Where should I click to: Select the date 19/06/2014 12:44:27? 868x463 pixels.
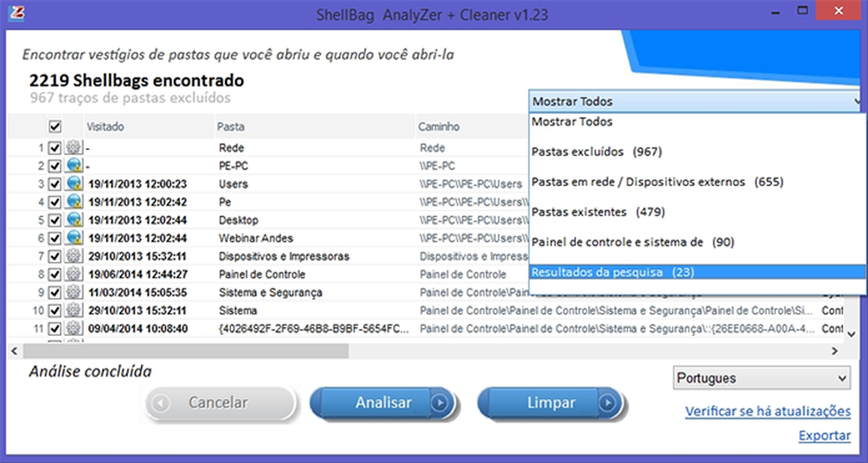click(x=138, y=274)
